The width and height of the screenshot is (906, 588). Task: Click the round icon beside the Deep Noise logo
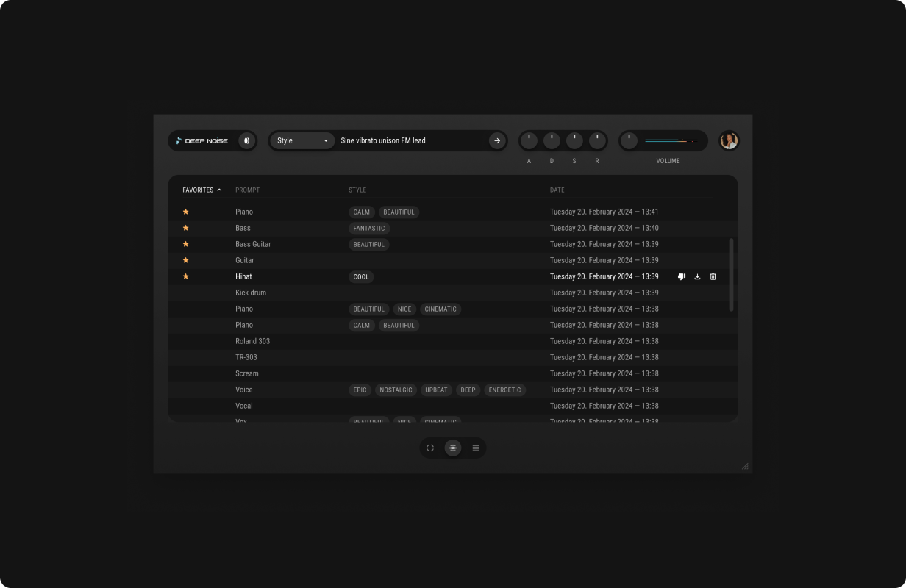pos(246,140)
